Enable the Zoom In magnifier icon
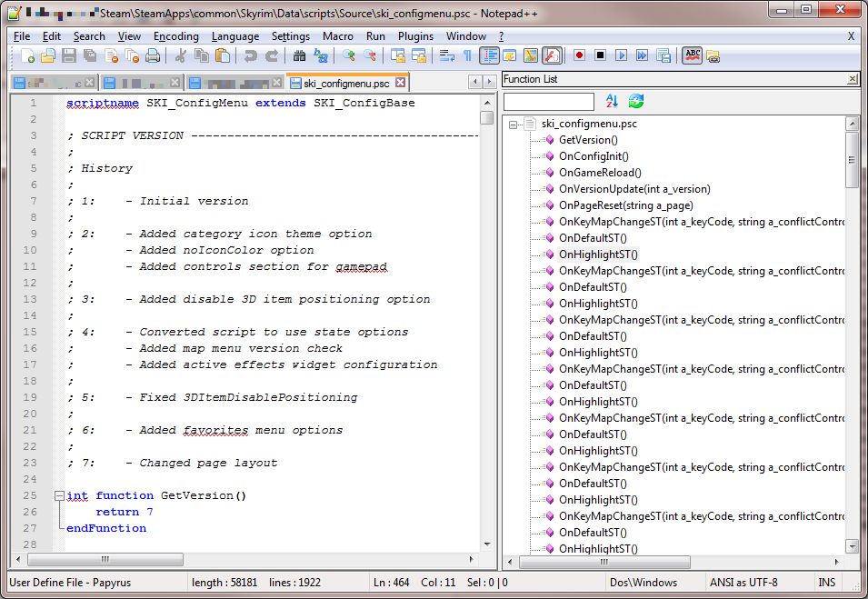The image size is (868, 599). (351, 55)
